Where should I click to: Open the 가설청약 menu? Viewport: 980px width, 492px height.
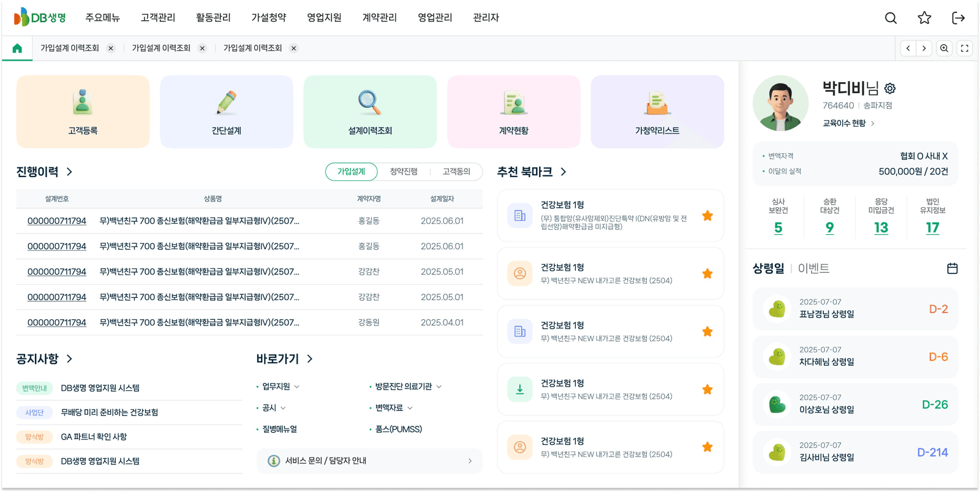[x=269, y=18]
